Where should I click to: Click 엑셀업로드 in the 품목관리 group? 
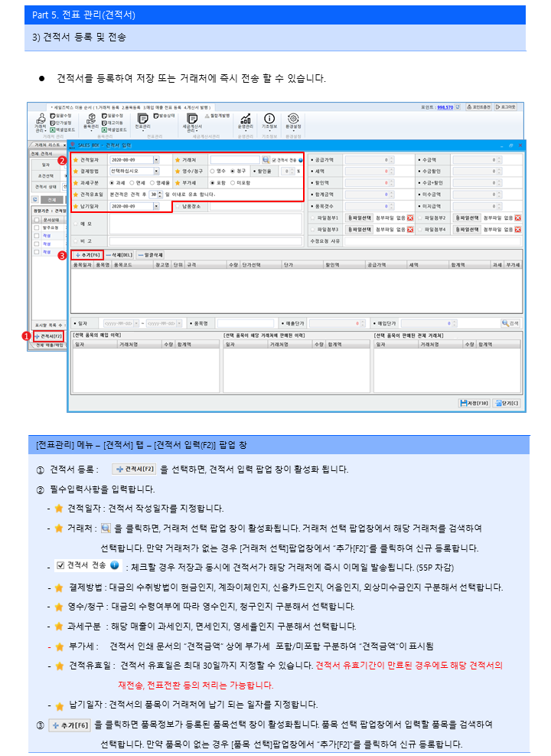point(115,129)
